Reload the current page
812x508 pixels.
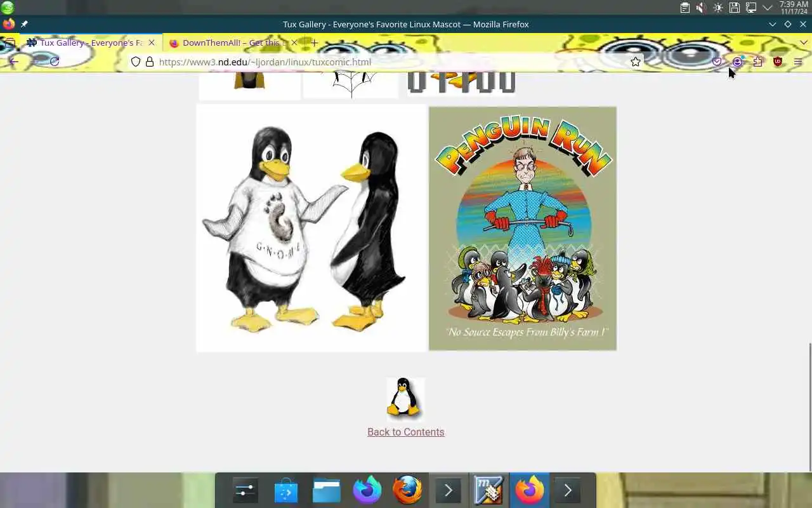[55, 62]
